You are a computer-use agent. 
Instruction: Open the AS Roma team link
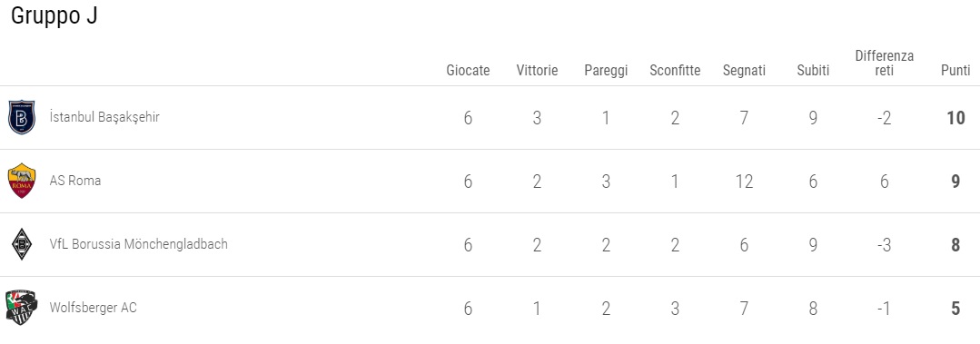[75, 181]
